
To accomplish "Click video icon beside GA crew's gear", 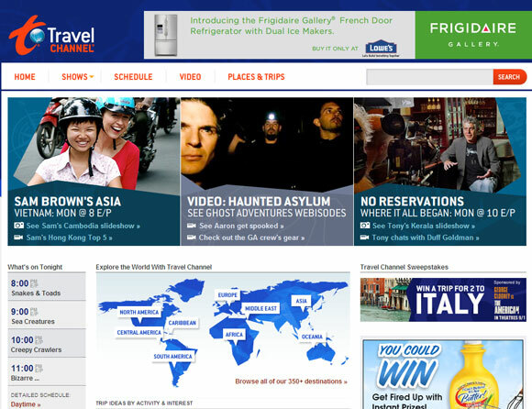I will [x=192, y=238].
